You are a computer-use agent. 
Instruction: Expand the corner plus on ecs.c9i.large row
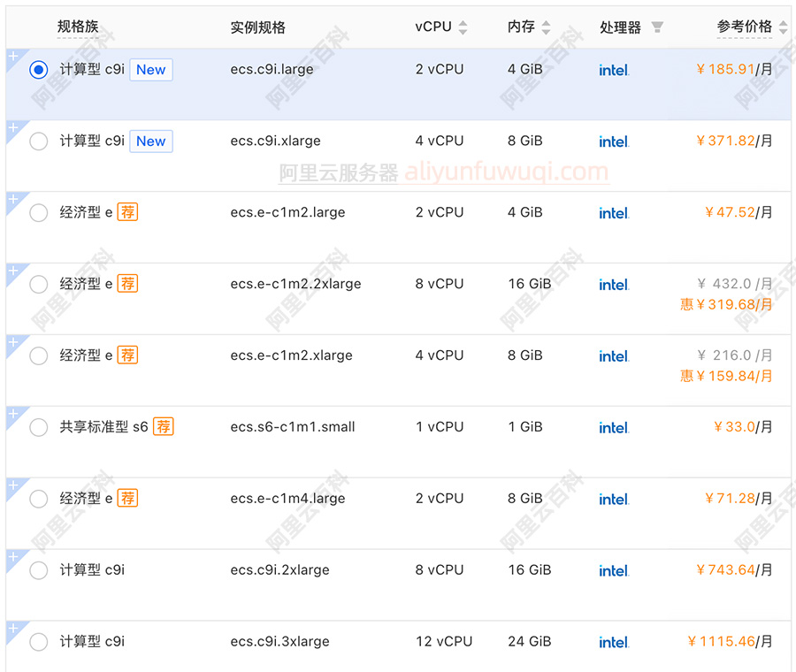coord(12,56)
